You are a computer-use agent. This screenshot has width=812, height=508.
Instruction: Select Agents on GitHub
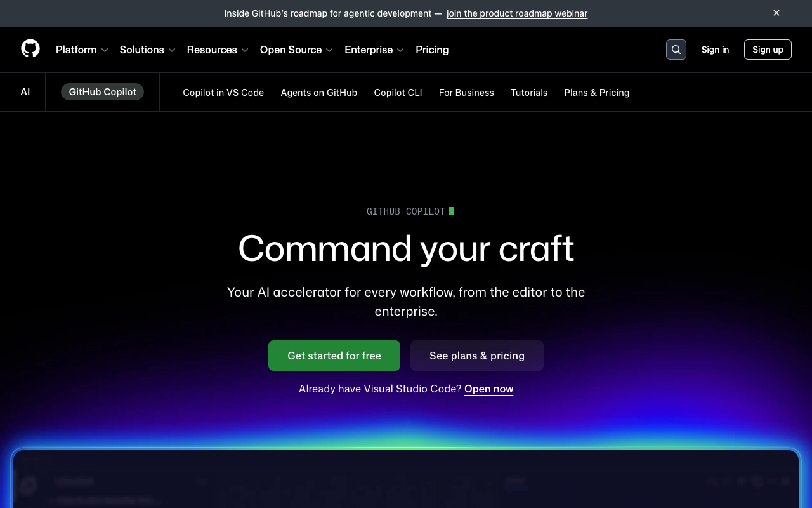tap(318, 92)
